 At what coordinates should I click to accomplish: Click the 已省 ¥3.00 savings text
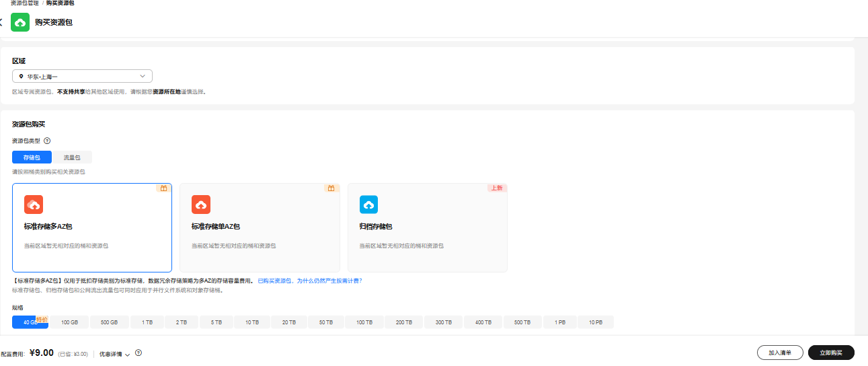click(73, 354)
